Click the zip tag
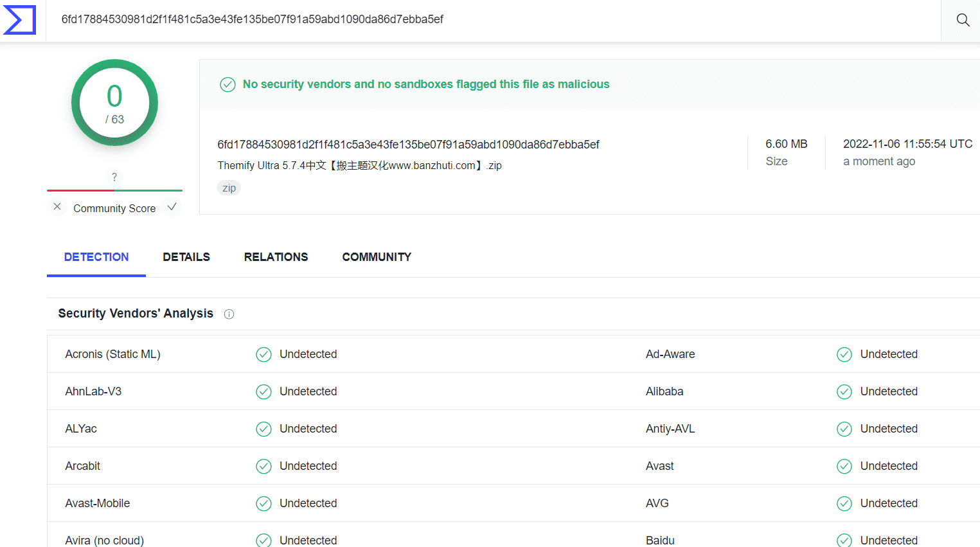This screenshot has width=980, height=547. (x=229, y=188)
